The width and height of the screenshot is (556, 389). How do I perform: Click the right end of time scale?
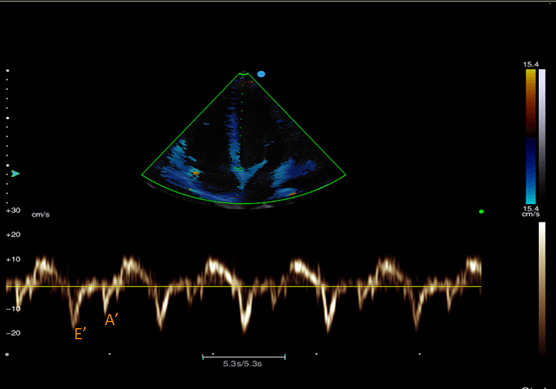tap(285, 357)
